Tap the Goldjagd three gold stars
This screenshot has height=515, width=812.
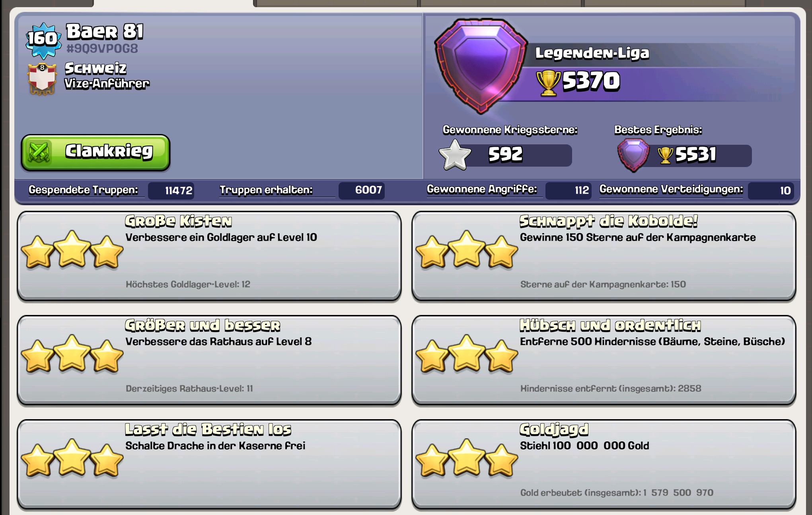(x=467, y=458)
